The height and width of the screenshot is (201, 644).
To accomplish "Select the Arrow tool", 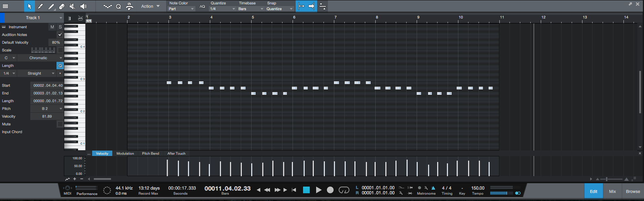I will click(x=29, y=6).
